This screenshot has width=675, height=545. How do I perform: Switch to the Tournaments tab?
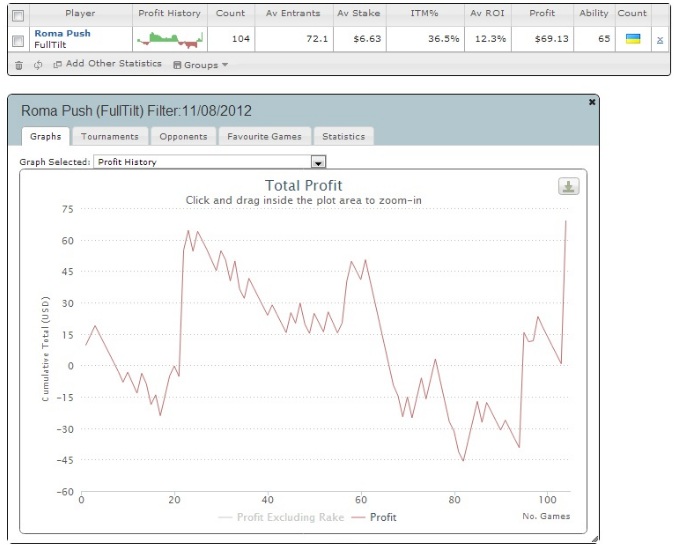pyautogui.click(x=110, y=136)
